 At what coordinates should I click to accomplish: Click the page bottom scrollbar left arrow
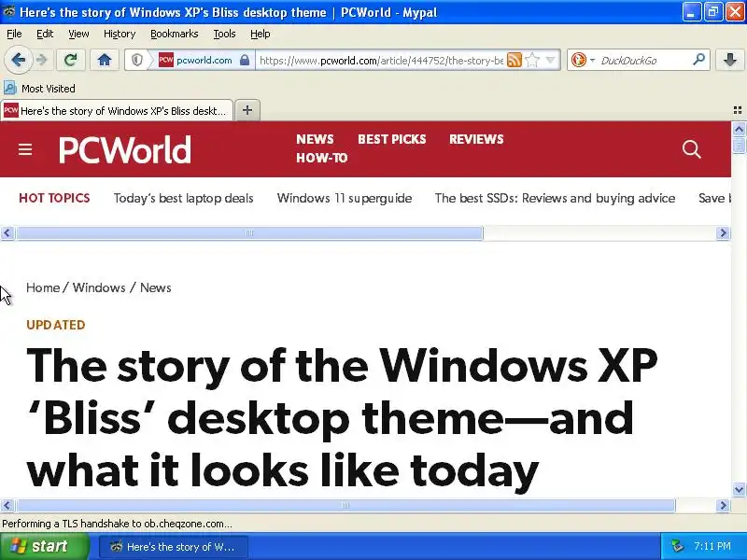coord(7,505)
